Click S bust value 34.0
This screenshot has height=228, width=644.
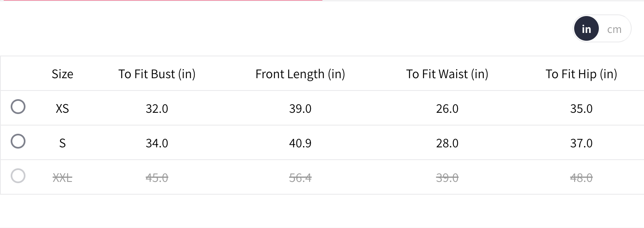(157, 143)
